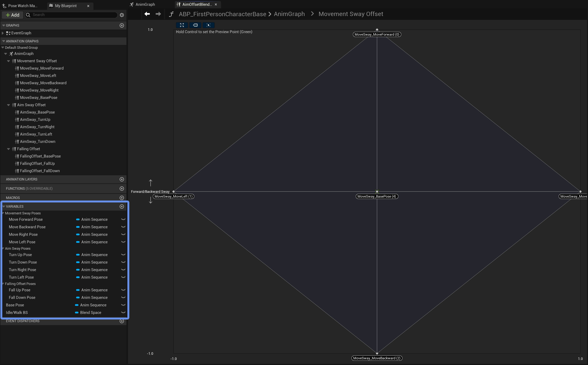Image resolution: width=588 pixels, height=365 pixels.
Task: Toggle visibility eye of Base Pose
Action: [123, 305]
